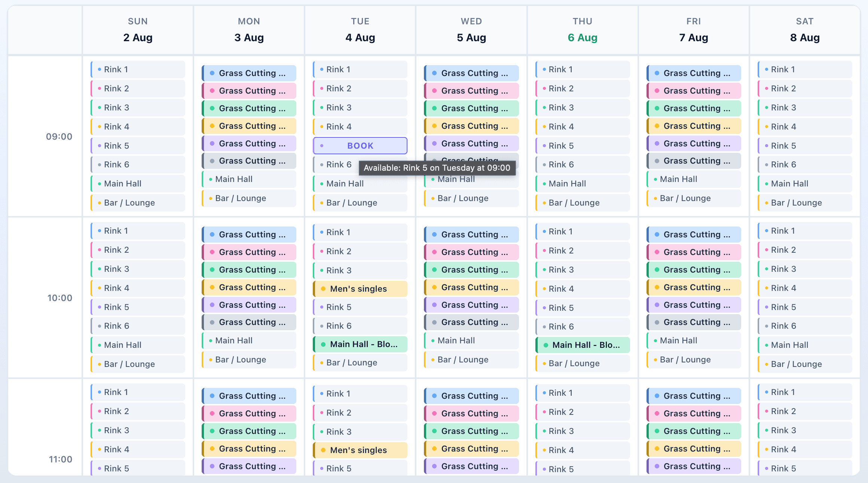Open pink Grass Cutting event Monday 09:00

click(249, 91)
